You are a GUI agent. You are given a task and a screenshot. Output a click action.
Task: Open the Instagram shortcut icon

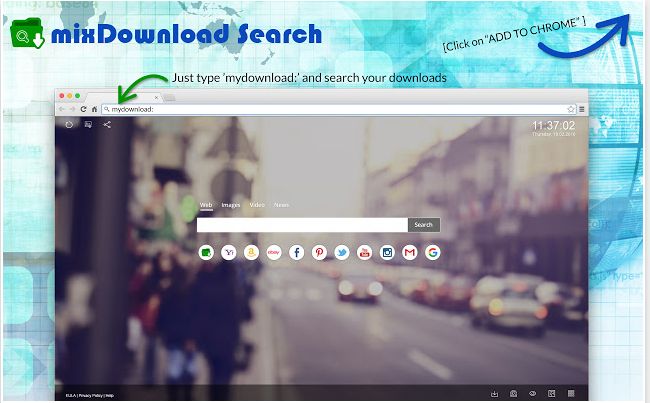point(387,252)
